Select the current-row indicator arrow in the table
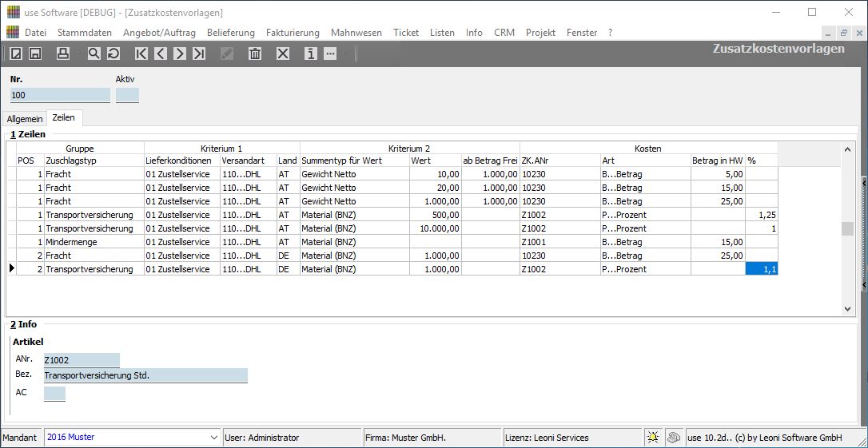Viewport: 868px width, 448px height. tap(11, 269)
